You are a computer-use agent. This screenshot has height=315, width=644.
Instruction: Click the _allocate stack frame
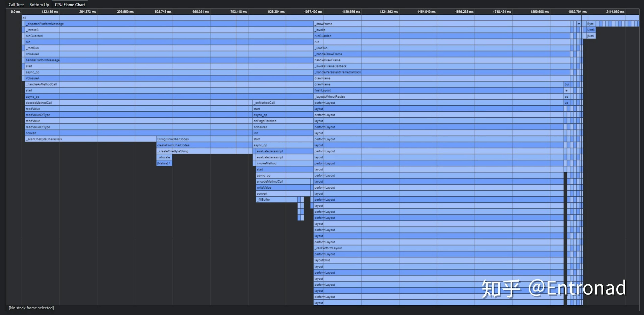164,157
